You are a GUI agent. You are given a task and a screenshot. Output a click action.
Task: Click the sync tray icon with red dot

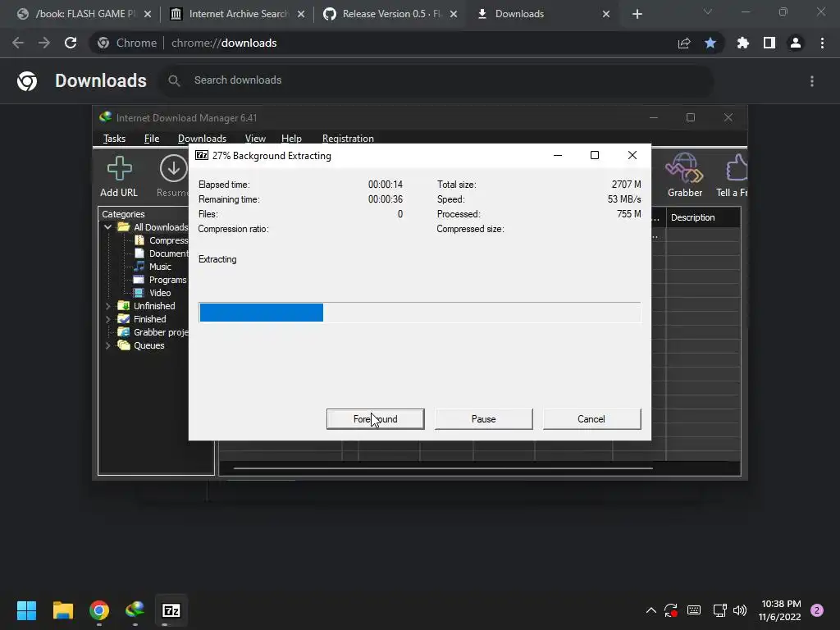[671, 610]
